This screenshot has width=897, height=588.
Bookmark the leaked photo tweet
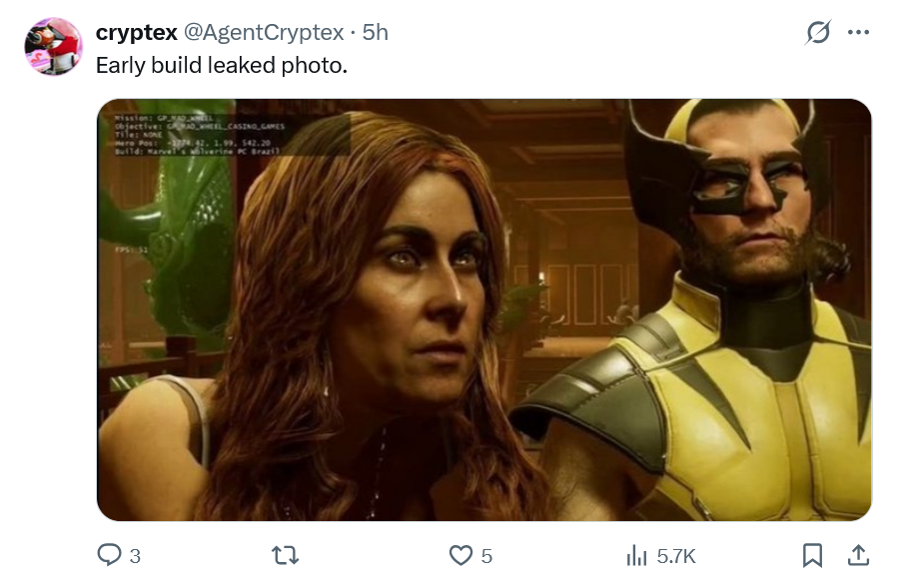pos(813,555)
